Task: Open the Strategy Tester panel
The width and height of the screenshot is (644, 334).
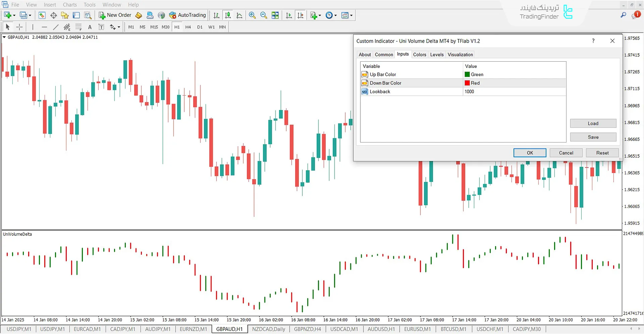Action: (x=88, y=15)
